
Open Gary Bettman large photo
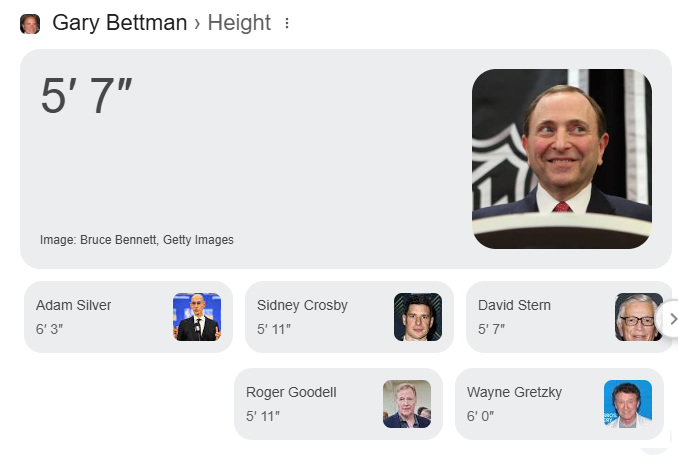coord(562,159)
